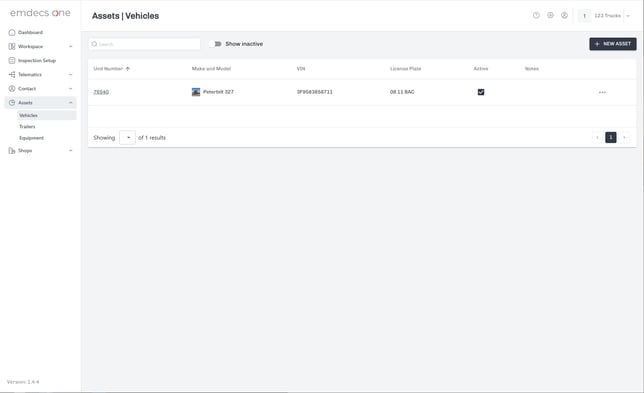Open the 123 Trucks company dropdown arrow
This screenshot has width=644, height=393.
coord(628,16)
